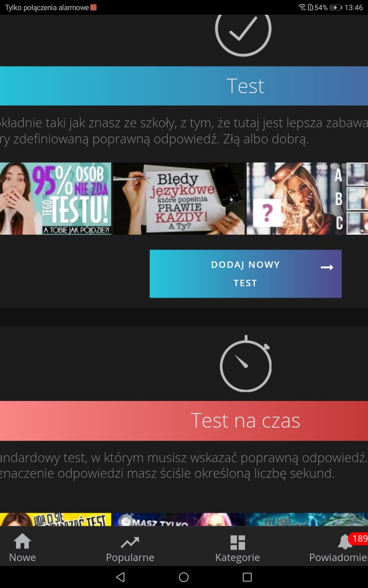Open the Powiadomienia bell icon
The height and width of the screenshot is (588, 368).
tap(345, 543)
